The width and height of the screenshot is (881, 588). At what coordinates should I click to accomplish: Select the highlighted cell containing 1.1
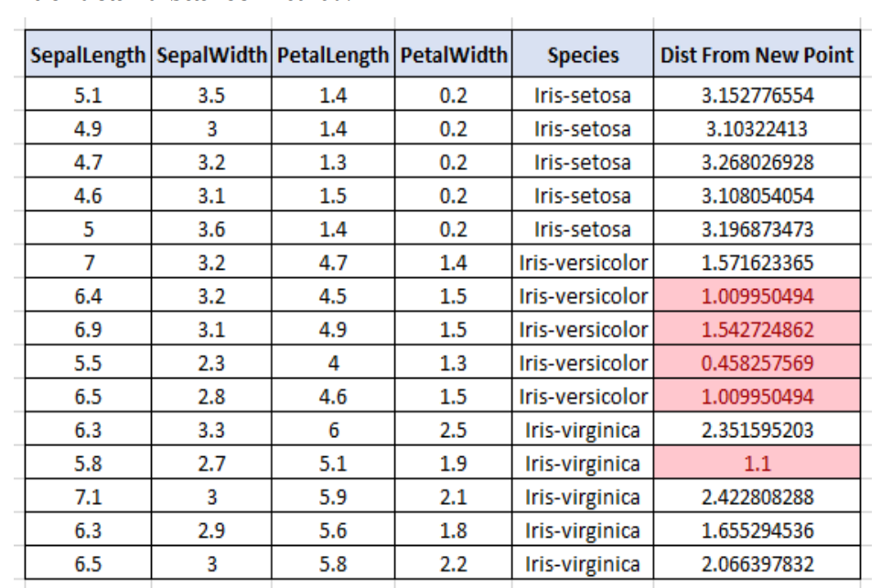[757, 464]
